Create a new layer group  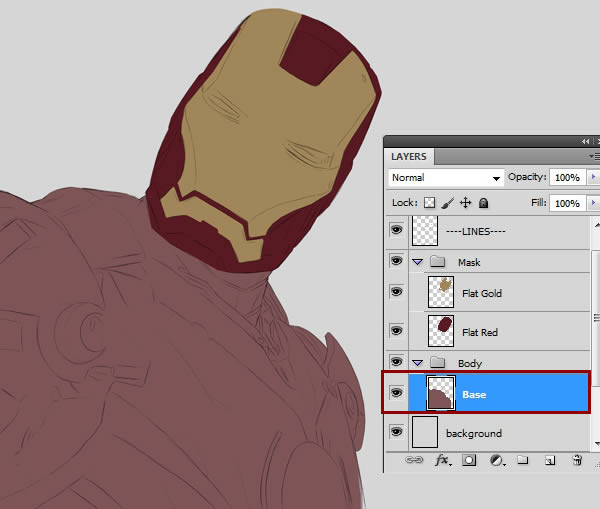point(523,460)
